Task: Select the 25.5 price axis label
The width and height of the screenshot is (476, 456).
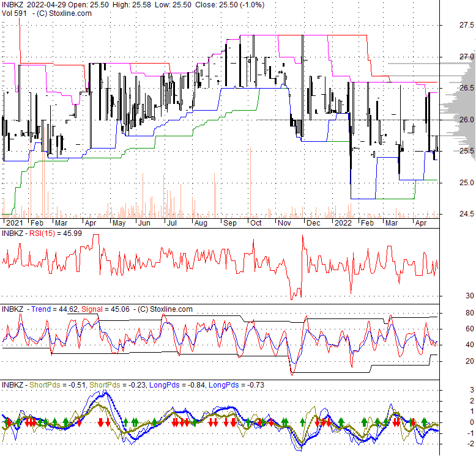Action: (x=466, y=151)
